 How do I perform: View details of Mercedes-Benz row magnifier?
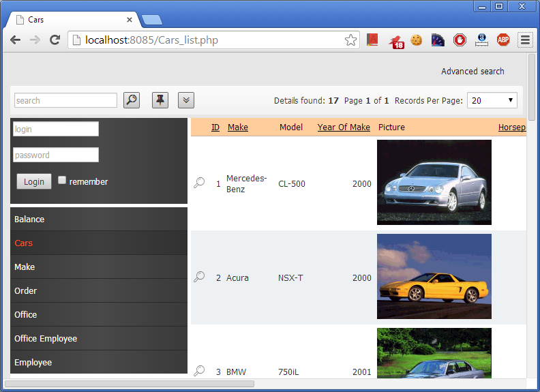[x=199, y=183]
